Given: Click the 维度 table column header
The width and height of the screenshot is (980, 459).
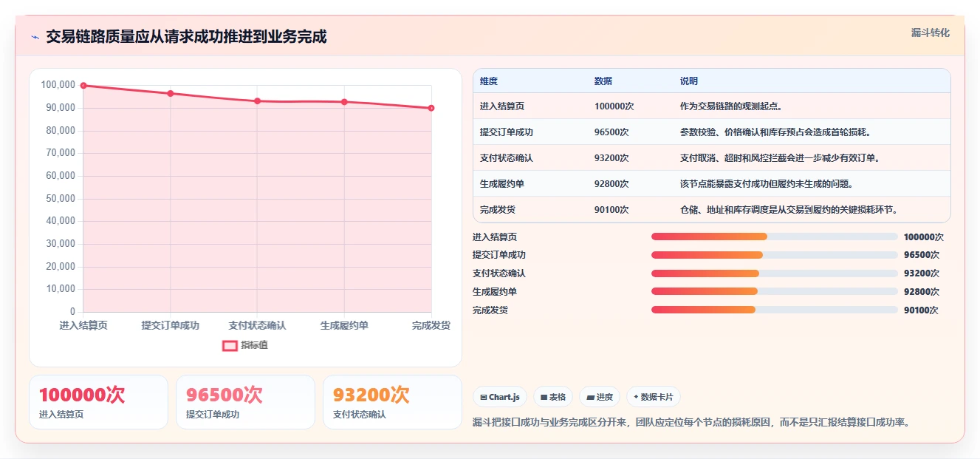Looking at the screenshot, I should click(489, 81).
